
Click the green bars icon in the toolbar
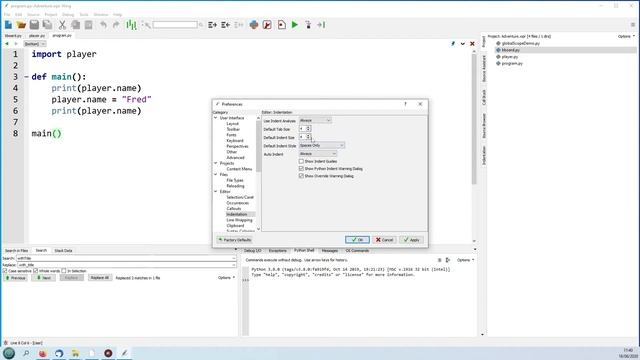(x=131, y=25)
